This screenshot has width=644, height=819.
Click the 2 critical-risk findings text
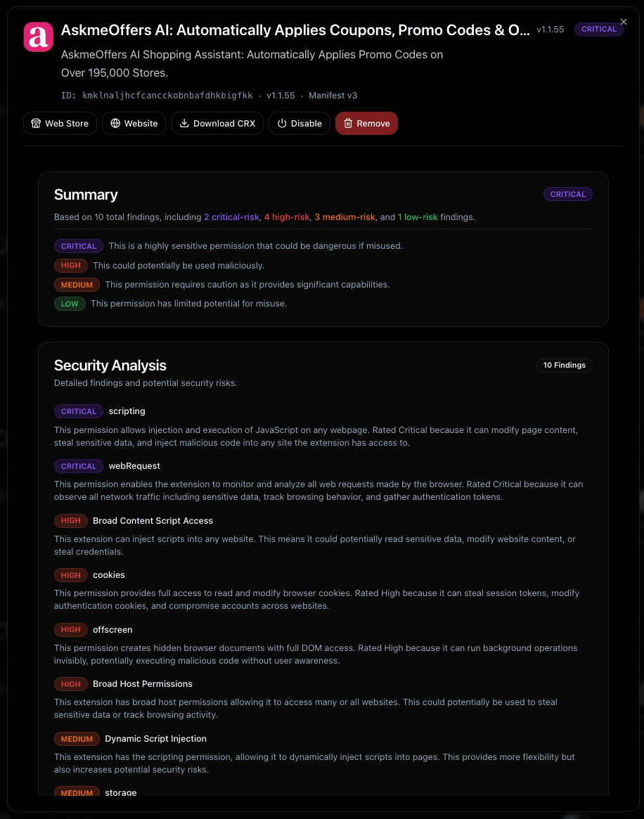coord(231,217)
